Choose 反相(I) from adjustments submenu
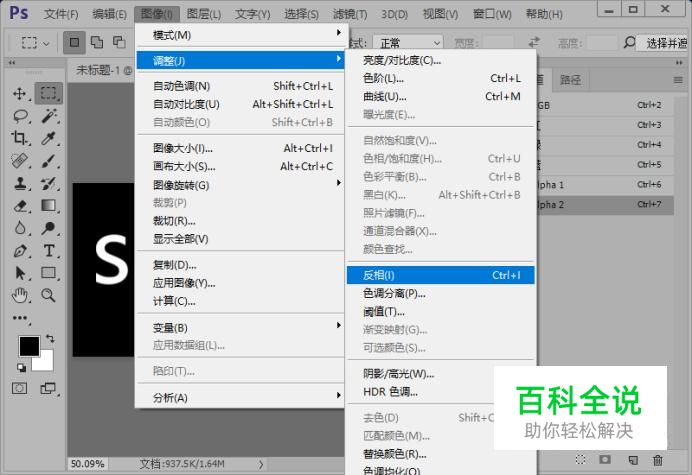This screenshot has height=475, width=692. pos(441,275)
